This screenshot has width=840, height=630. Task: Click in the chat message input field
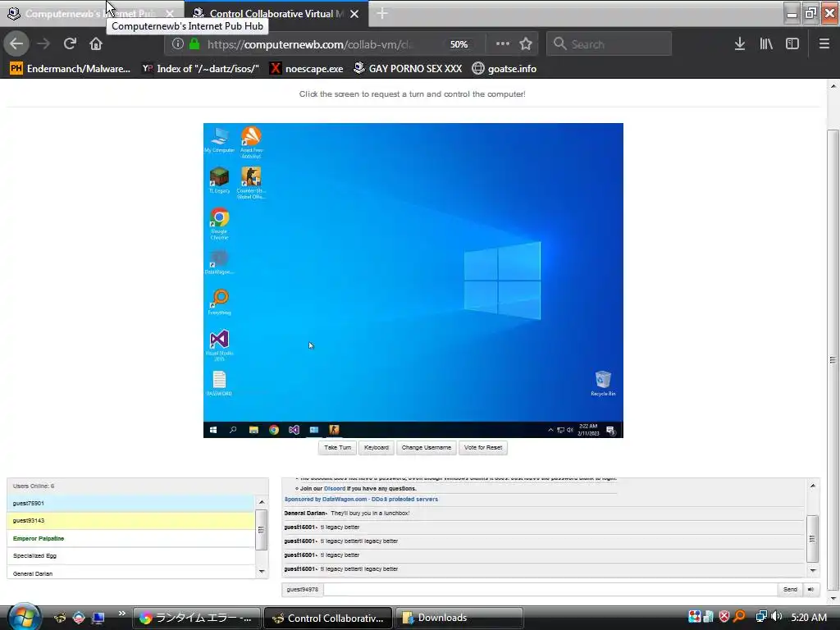click(550, 589)
